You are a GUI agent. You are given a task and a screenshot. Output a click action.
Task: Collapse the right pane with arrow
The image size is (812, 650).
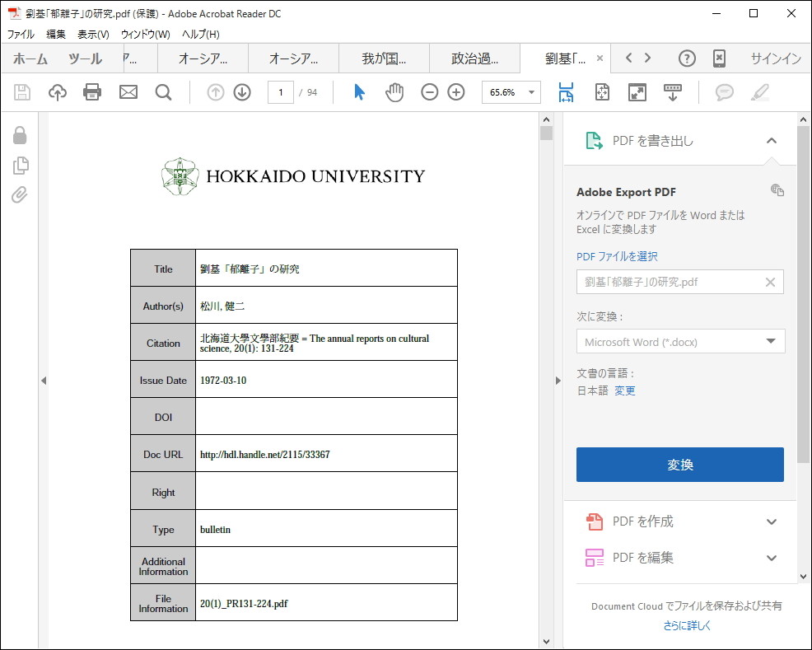(x=558, y=381)
